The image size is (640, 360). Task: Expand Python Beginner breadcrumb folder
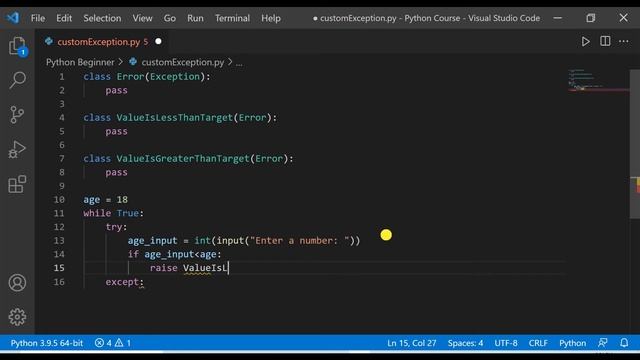[x=80, y=62]
